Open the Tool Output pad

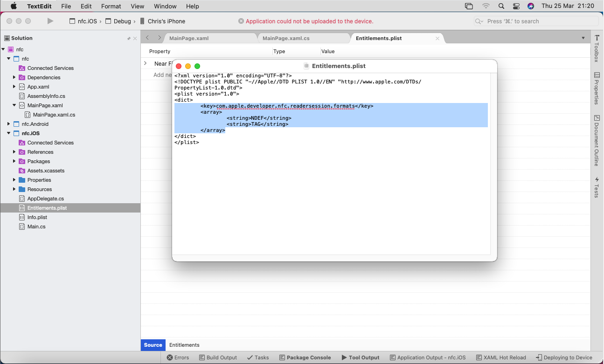(x=361, y=357)
